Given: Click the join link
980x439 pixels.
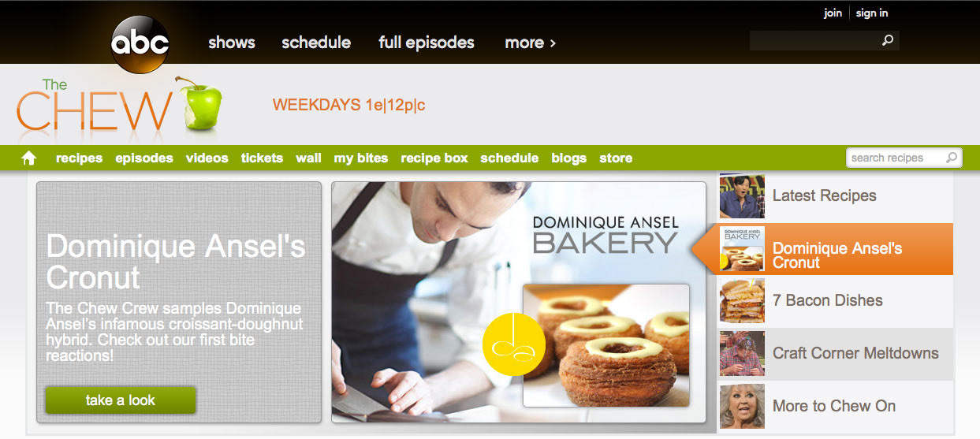Looking at the screenshot, I should [x=833, y=13].
